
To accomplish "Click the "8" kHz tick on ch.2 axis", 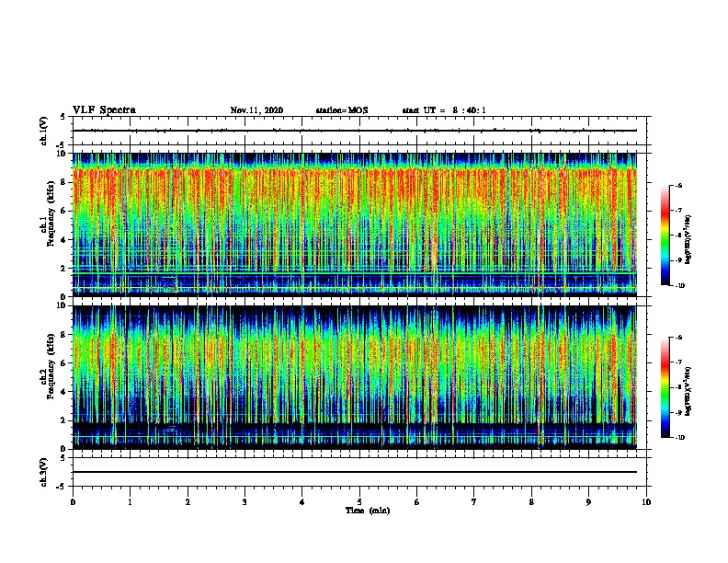I will [x=63, y=335].
